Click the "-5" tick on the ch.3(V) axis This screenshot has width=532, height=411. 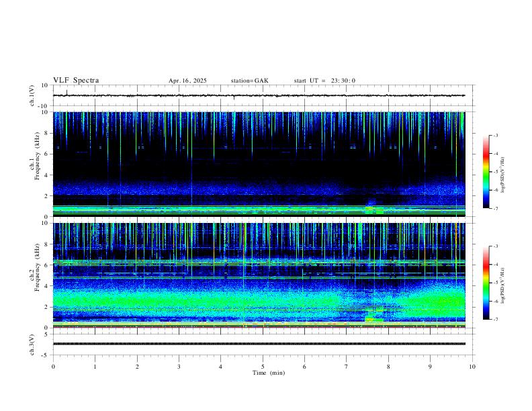point(46,355)
